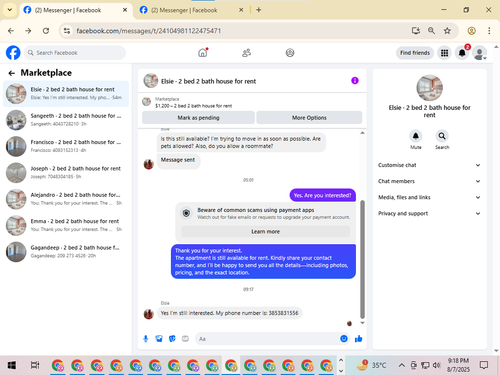This screenshot has height=375, width=500.
Task: Click Mark as pending button
Action: tap(198, 118)
